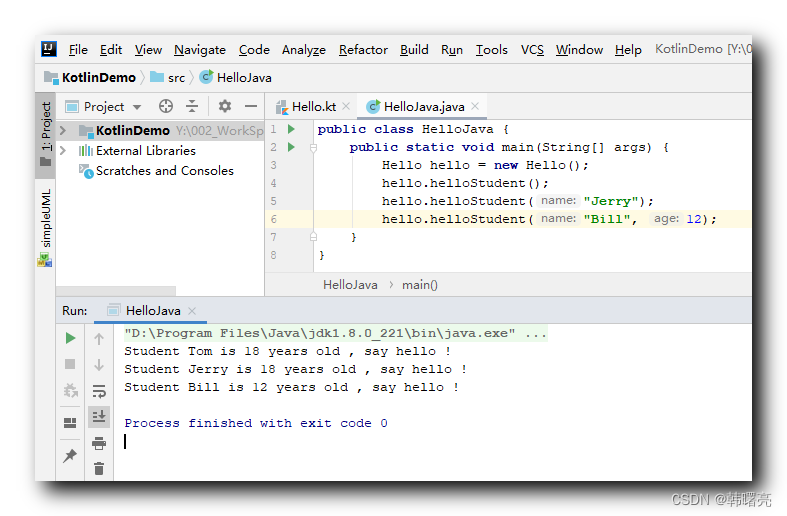
Task: Click the java.exe command line in console
Action: 335,333
